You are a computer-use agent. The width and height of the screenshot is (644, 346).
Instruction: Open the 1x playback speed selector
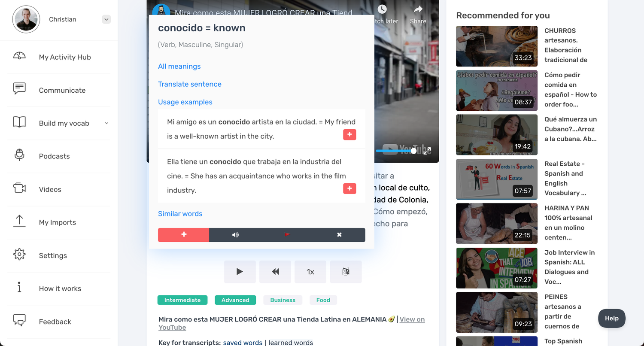tap(310, 271)
